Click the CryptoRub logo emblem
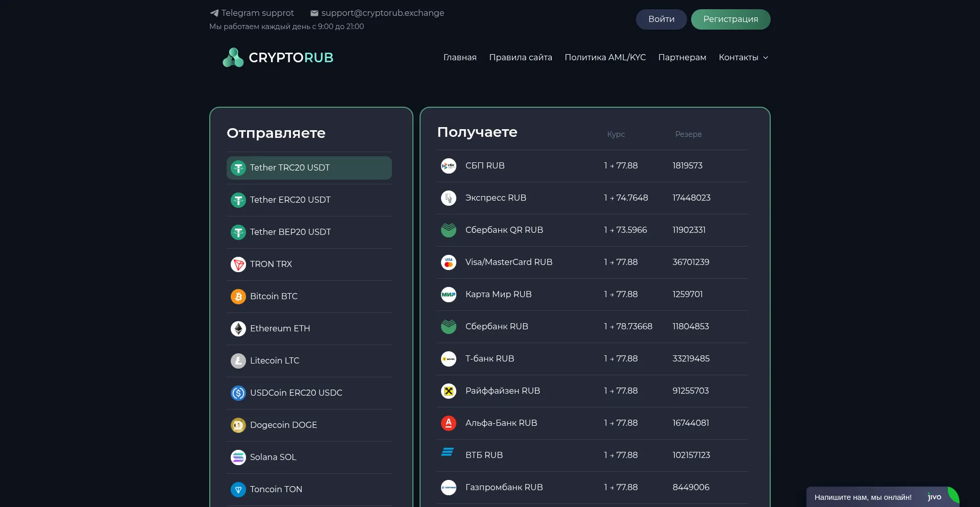Screen dimensions: 980x507 pos(233,57)
